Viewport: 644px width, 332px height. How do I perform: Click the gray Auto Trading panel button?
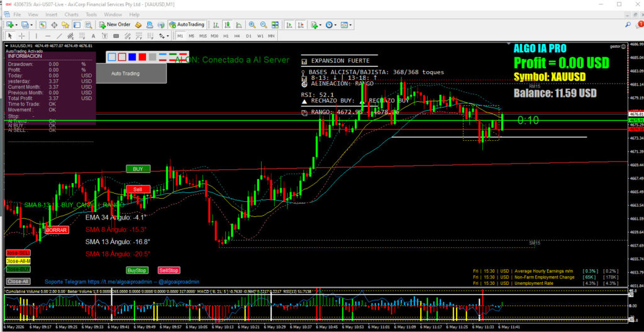pyautogui.click(x=131, y=74)
